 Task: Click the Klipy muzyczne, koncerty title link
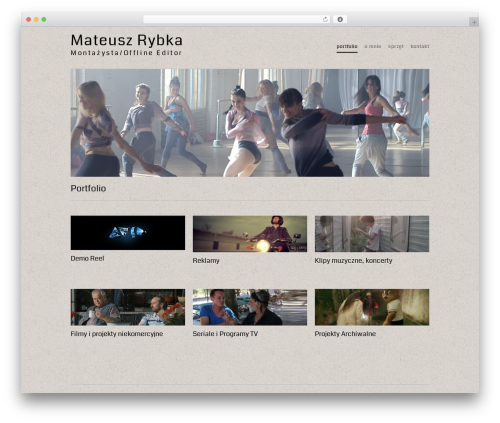[353, 261]
